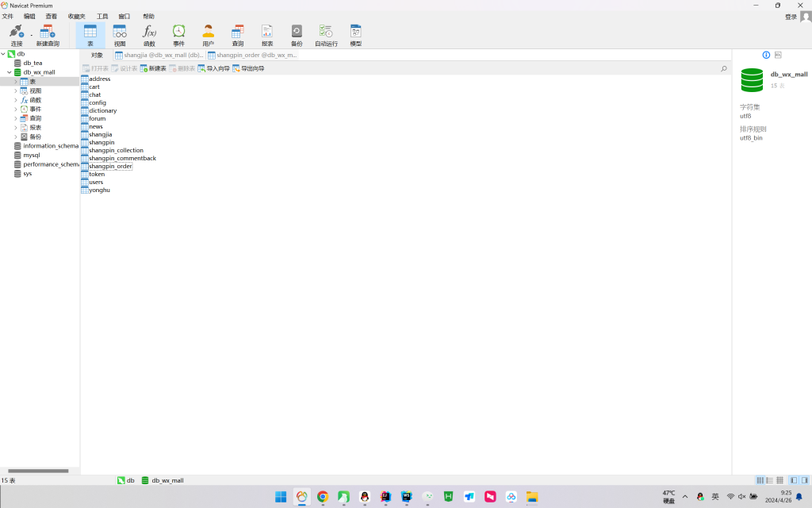Toggle the right information pane visibility button
Viewport: 812px width, 508px height.
coord(805,480)
